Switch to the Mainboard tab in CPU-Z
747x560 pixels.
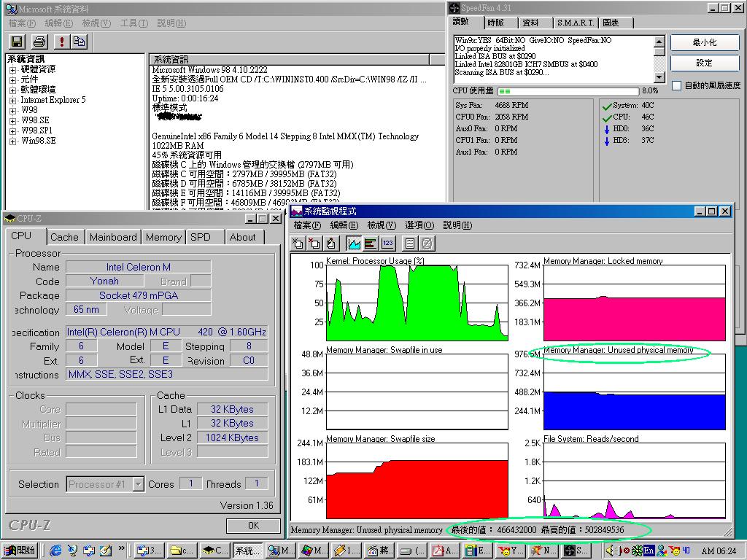(113, 237)
